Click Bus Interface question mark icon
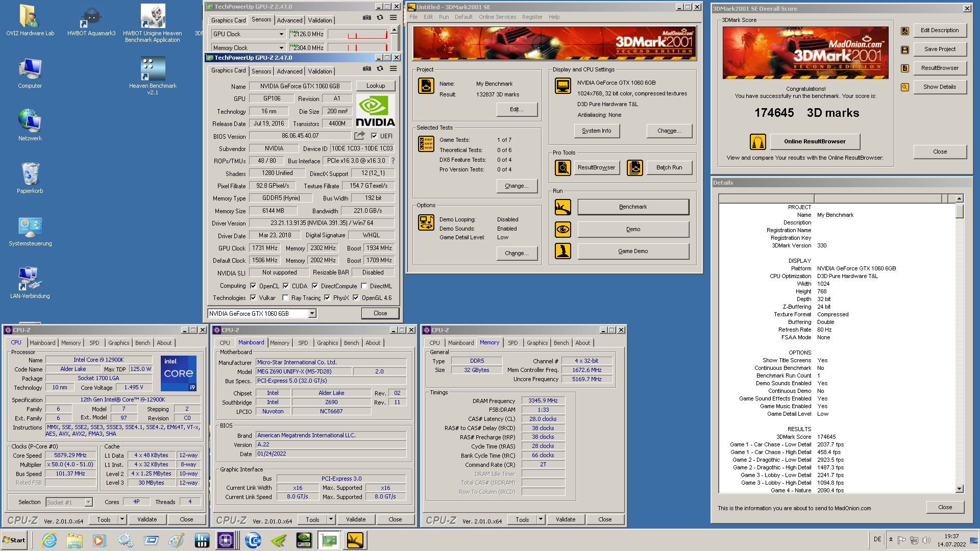Image resolution: width=980 pixels, height=551 pixels. pos(393,161)
